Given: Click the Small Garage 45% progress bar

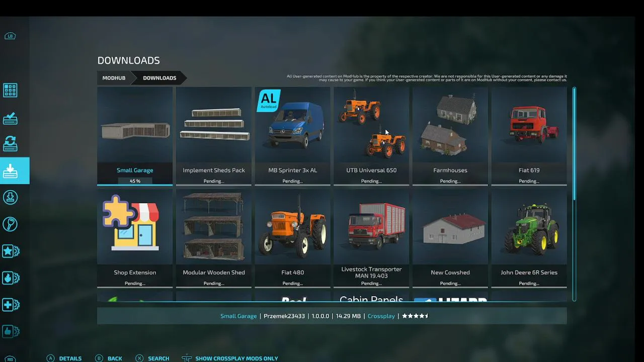Looking at the screenshot, I should click(135, 181).
